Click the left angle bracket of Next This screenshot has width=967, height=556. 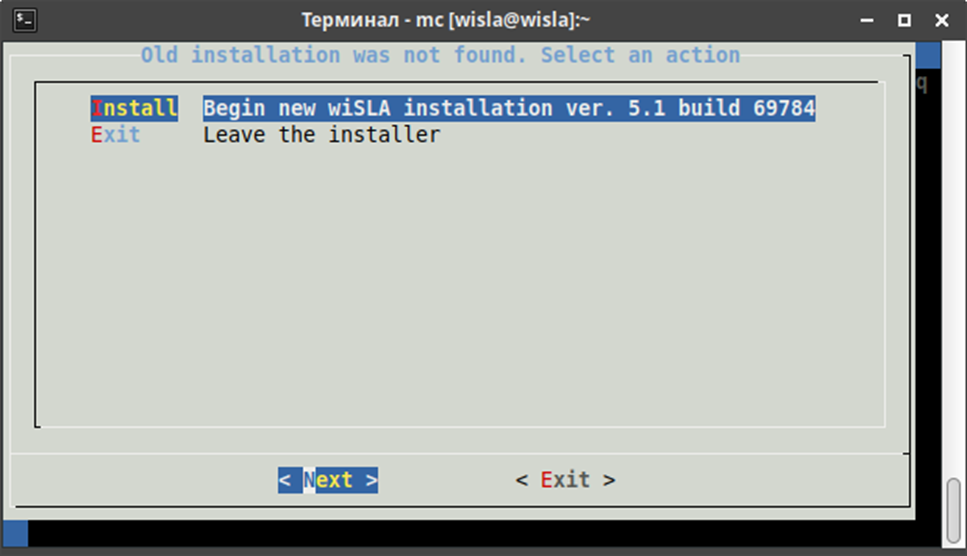284,480
